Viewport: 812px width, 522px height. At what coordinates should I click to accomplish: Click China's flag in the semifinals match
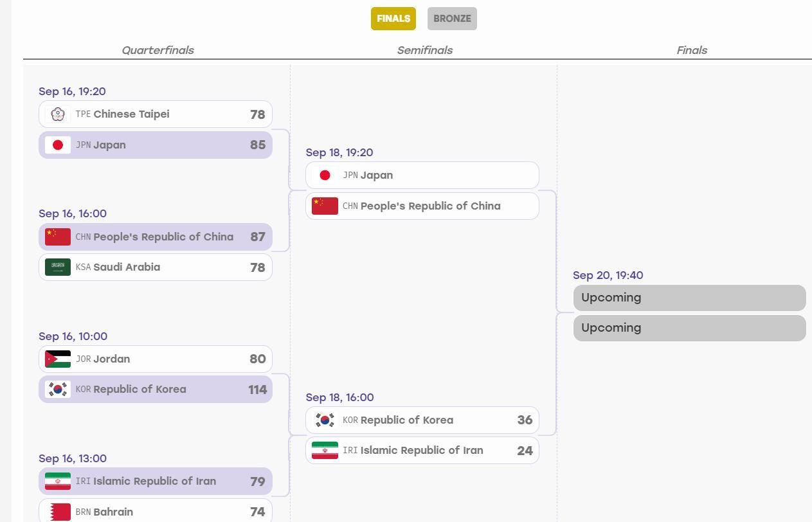pyautogui.click(x=325, y=206)
